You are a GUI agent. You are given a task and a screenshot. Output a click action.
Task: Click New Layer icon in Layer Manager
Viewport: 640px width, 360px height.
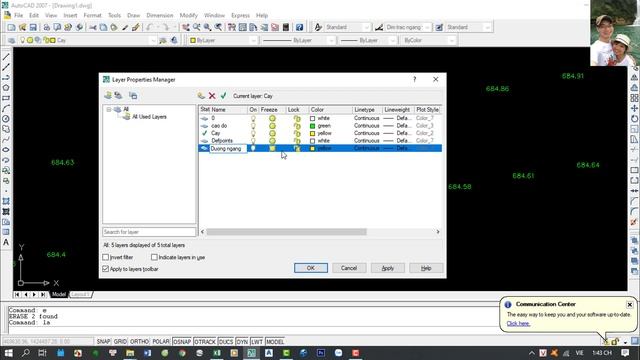tap(201, 96)
